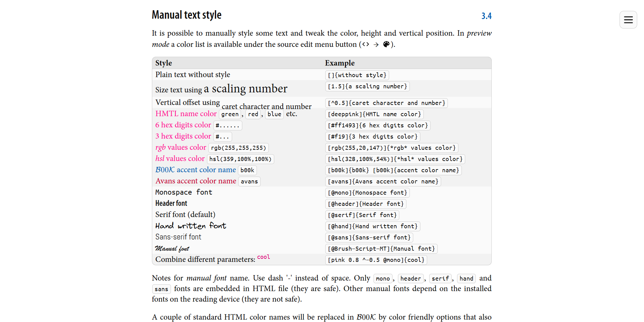Click the [deeppink]{HMTL name color} code example
This screenshot has height=322, width=644.
pos(374,114)
